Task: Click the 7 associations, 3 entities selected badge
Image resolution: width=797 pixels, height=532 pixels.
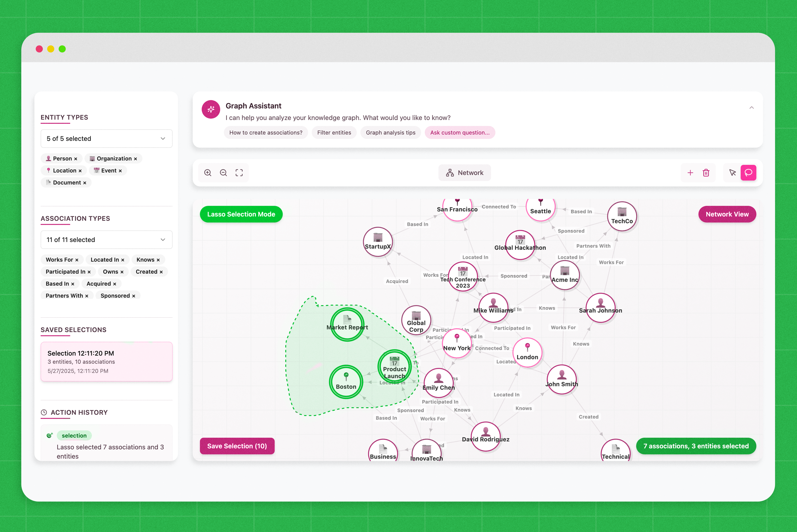Action: pos(696,446)
